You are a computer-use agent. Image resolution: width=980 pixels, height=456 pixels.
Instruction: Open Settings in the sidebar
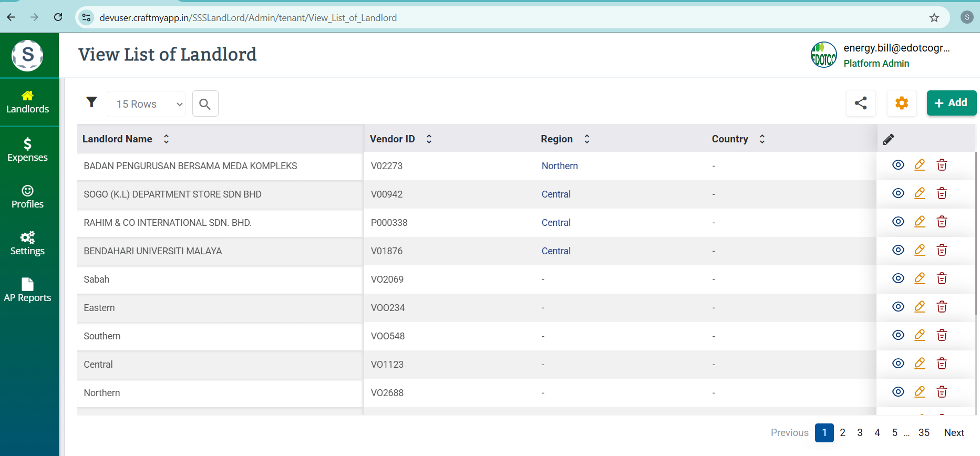[28, 244]
